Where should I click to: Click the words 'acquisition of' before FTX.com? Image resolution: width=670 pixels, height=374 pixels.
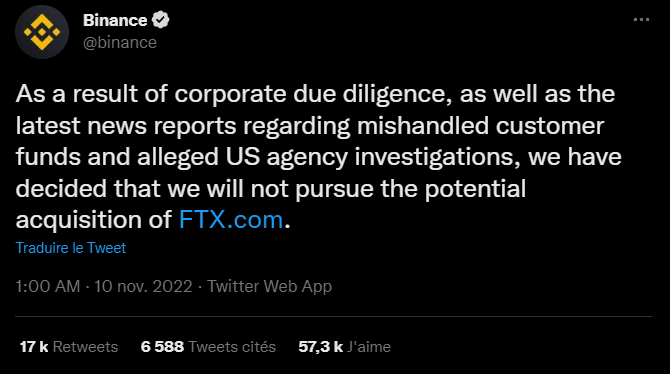(94, 221)
